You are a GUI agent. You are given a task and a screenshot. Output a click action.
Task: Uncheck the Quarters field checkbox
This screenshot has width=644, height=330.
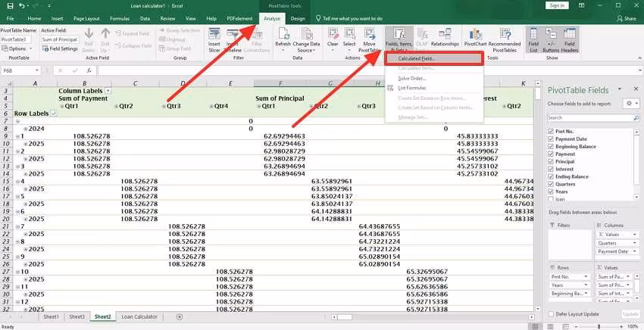[x=550, y=184]
